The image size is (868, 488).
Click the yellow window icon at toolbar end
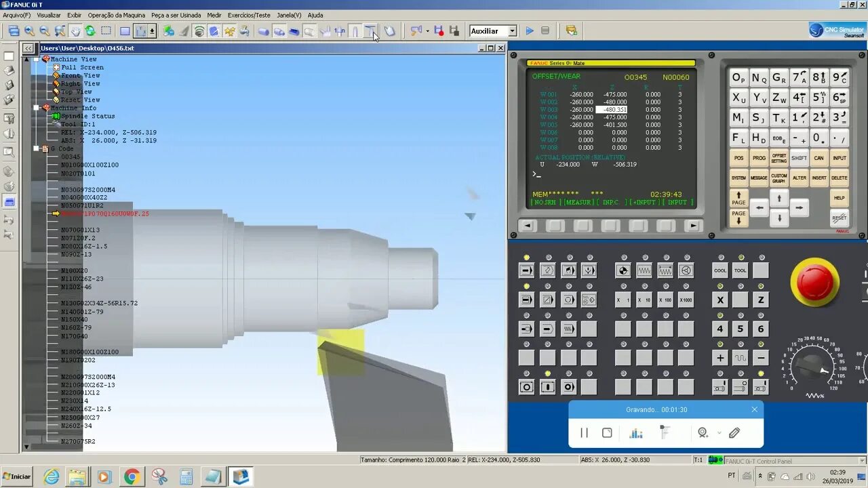point(572,31)
